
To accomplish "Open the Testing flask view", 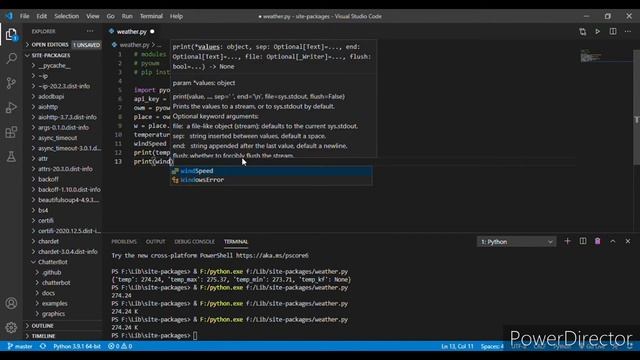I will point(11,156).
